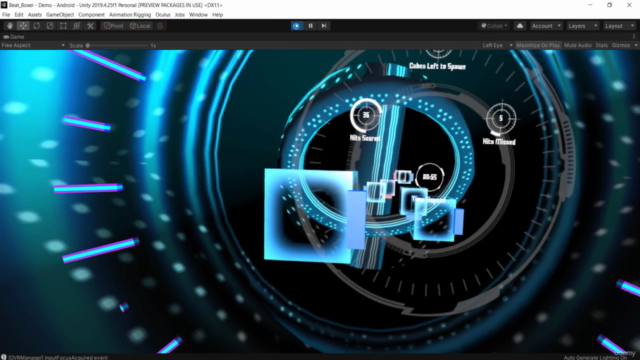Open the Layers dropdown
The height and width of the screenshot is (360, 640).
click(x=582, y=26)
